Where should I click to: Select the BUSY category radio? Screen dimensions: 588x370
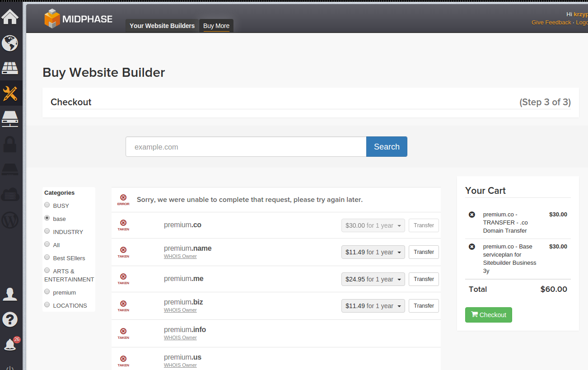(x=47, y=205)
